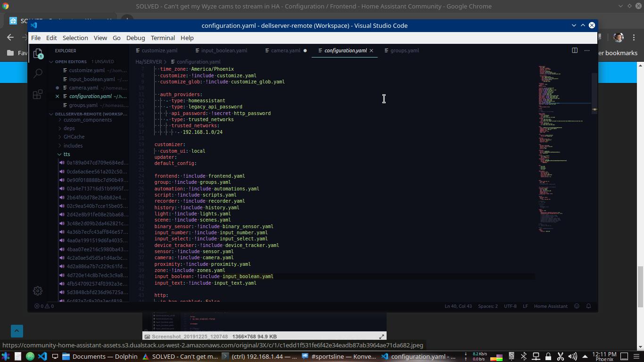
Task: Open the clipboard scissors tray icon
Action: 560,356
